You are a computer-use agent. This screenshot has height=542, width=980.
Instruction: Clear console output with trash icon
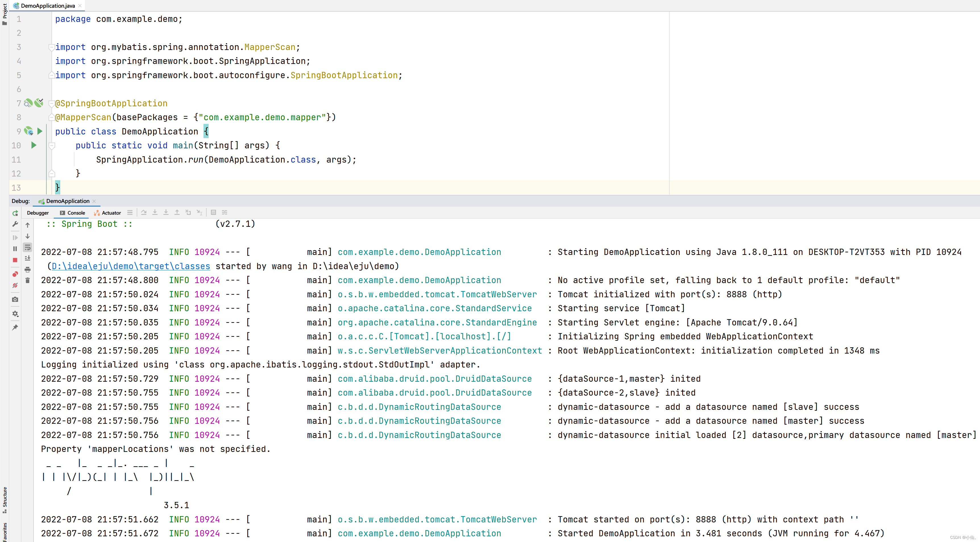27,281
